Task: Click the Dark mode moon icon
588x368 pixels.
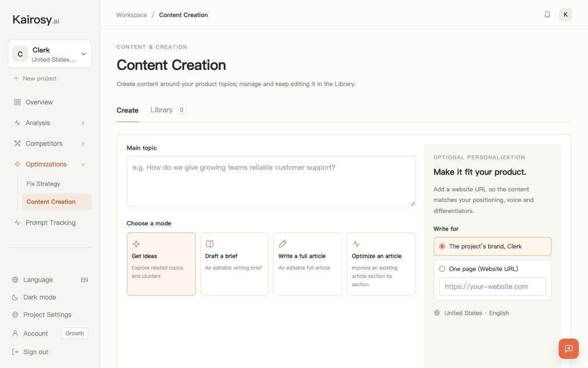Action: (x=15, y=297)
